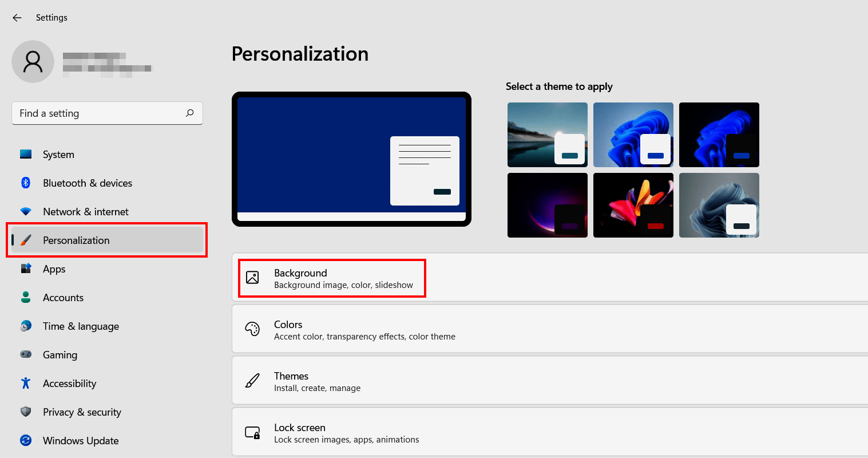Open Background settings
The height and width of the screenshot is (458, 868).
pos(332,278)
